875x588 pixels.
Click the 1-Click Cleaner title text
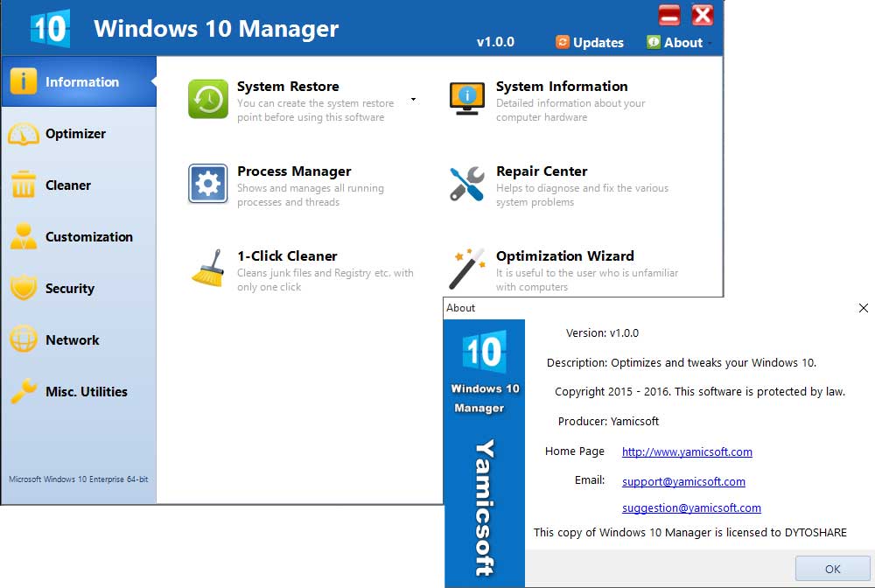(287, 256)
